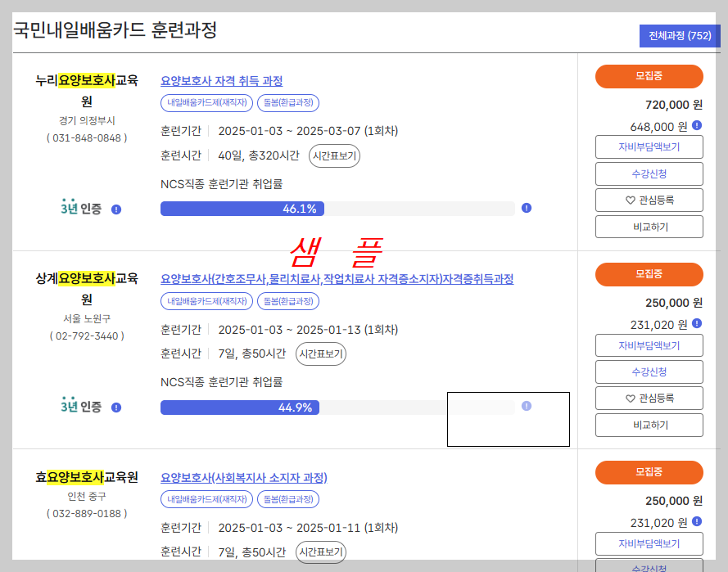Open 시간표보기 for 40일, 총320시간 course
The height and width of the screenshot is (572, 728).
pyautogui.click(x=334, y=155)
